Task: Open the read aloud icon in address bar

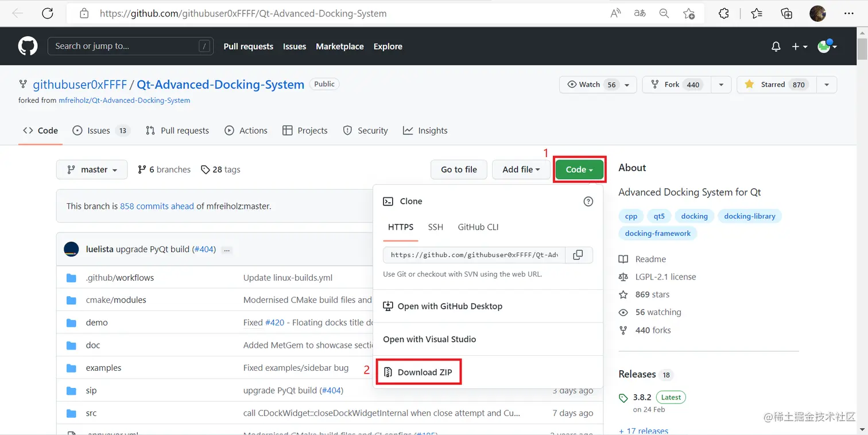Action: click(615, 13)
